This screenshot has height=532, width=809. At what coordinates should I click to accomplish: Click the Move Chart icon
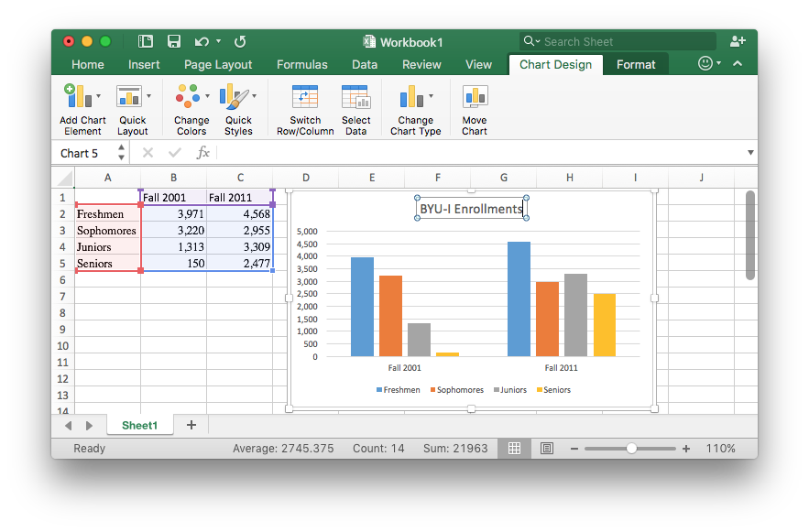[475, 96]
